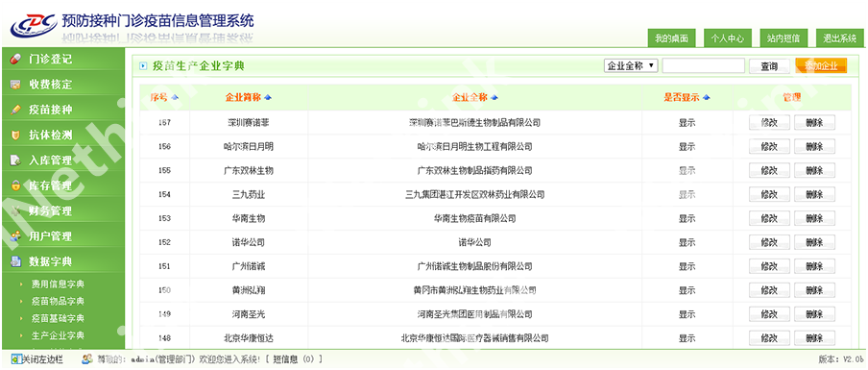This screenshot has width=868, height=370.
Task: Click 删除 for 河南圣光 row
Action: pyautogui.click(x=814, y=314)
